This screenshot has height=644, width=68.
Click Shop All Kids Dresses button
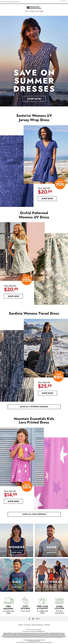click(34, 514)
